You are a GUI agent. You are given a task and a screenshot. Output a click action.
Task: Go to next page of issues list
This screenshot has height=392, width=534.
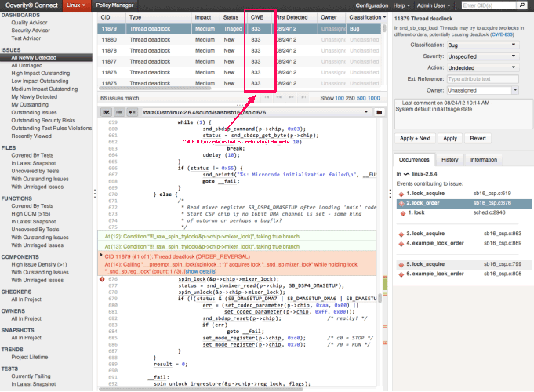pos(291,97)
